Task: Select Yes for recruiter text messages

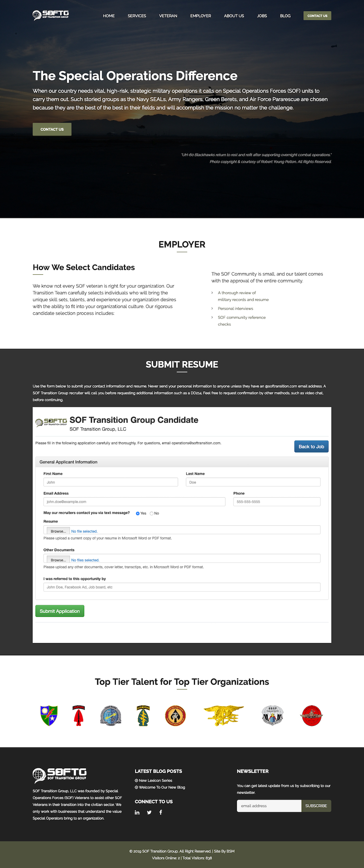Action: (x=138, y=513)
